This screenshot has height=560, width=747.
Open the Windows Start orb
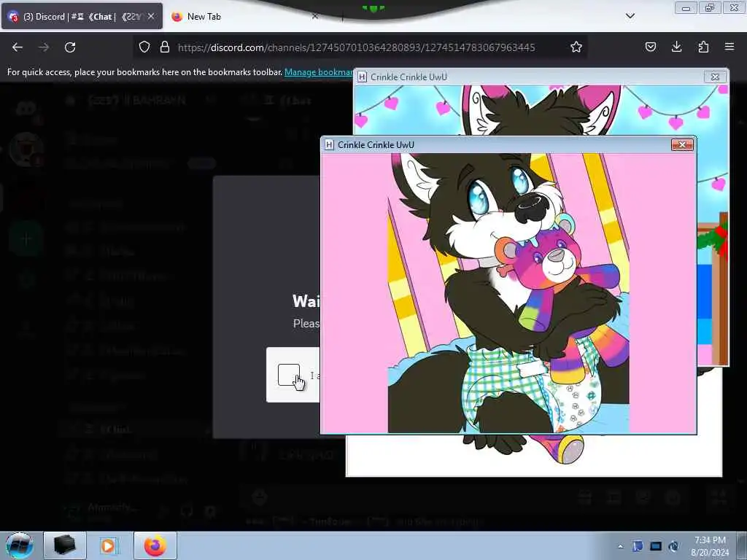point(20,545)
